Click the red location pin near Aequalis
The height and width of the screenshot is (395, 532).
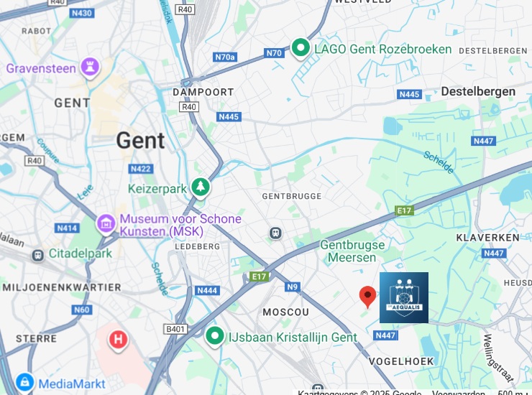click(367, 296)
